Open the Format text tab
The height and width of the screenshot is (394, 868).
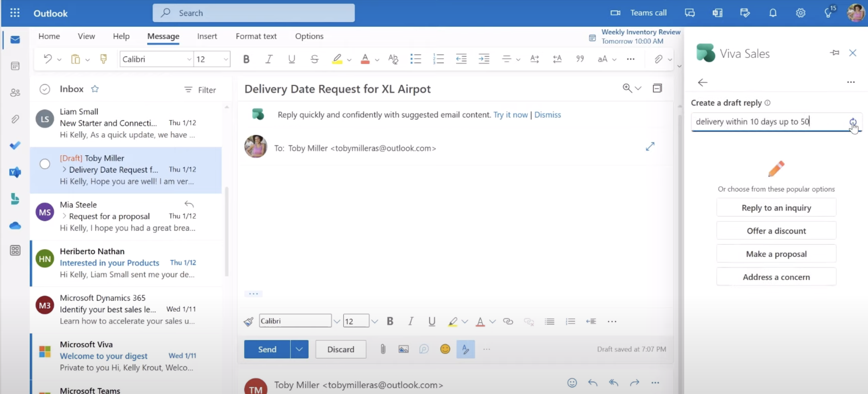(256, 36)
